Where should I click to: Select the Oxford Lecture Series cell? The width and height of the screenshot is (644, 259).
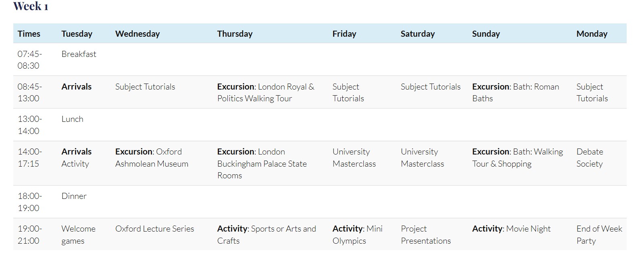tap(154, 229)
